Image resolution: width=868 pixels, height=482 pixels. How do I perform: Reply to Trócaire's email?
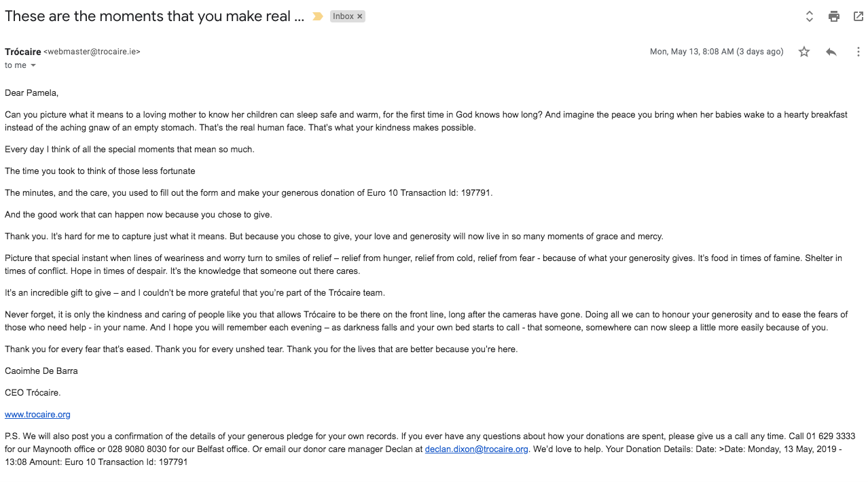pos(831,52)
